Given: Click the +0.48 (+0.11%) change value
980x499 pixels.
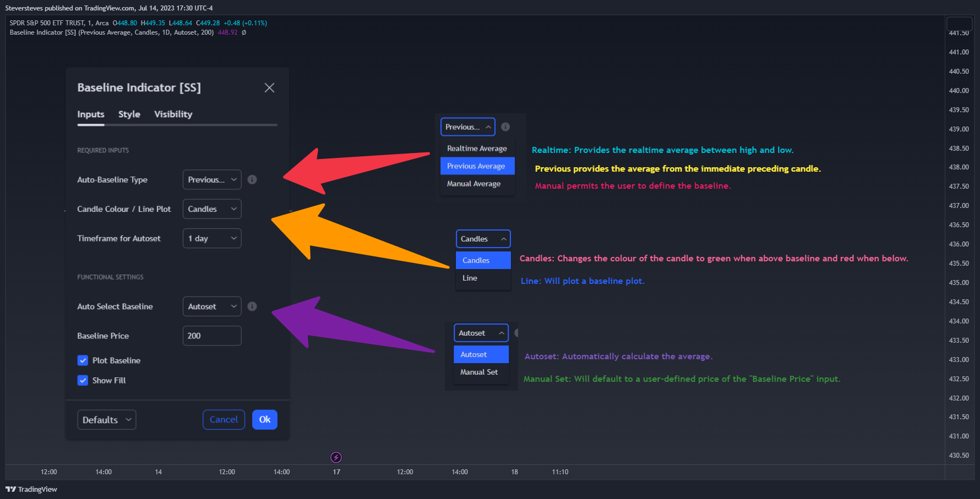Looking at the screenshot, I should coord(245,23).
